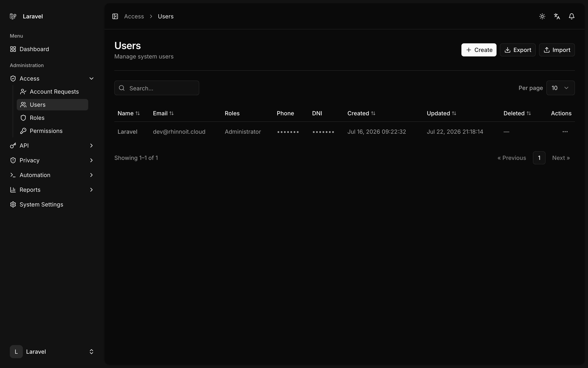The image size is (588, 368).
Task: Select page 1 in pagination
Action: [539, 158]
